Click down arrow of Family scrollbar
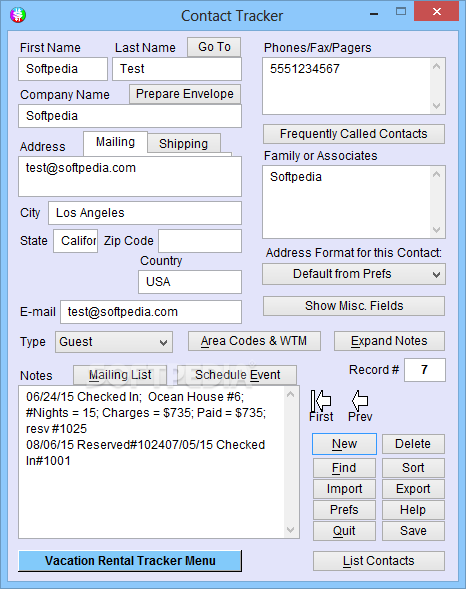This screenshot has height=589, width=466. 436,230
